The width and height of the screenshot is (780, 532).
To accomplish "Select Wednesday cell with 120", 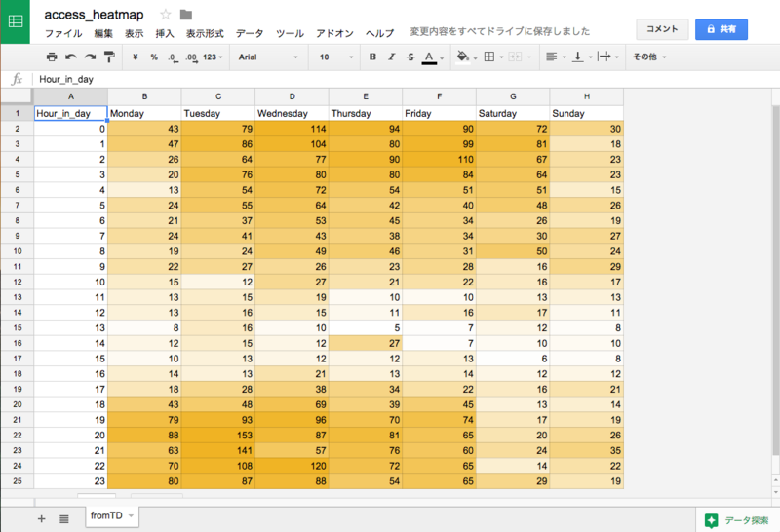I will coord(292,466).
